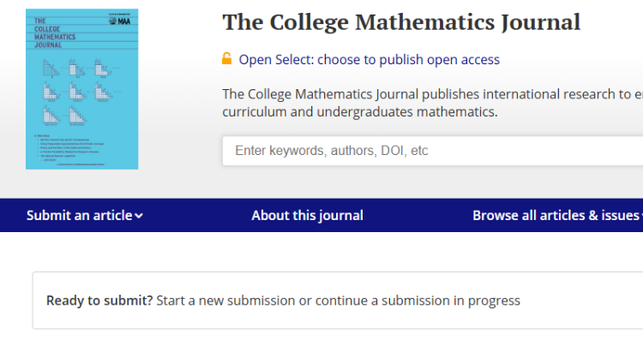The height and width of the screenshot is (364, 643).
Task: Expand the chevron beside Submit an article
Action: (x=139, y=216)
